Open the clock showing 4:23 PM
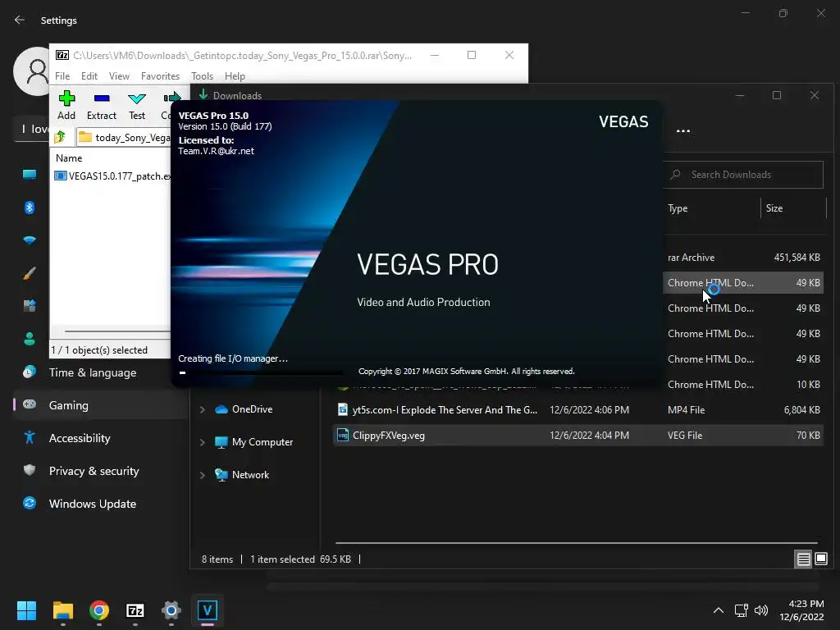The height and width of the screenshot is (630, 840). click(801, 610)
